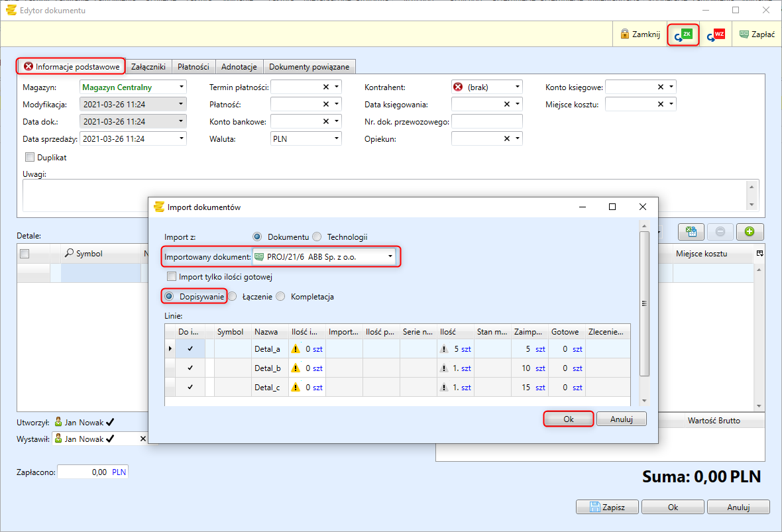Open the Dokumenty powiązane tab
782x532 pixels.
point(309,67)
